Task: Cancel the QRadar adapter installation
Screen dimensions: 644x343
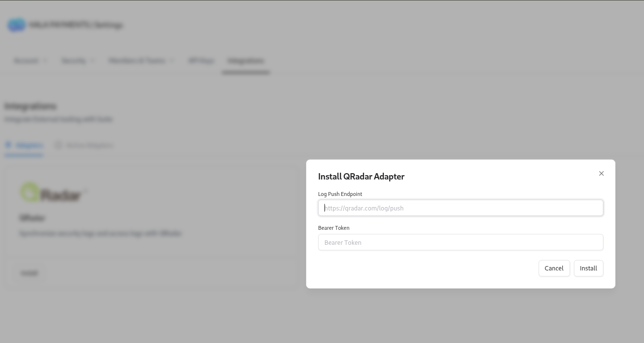Action: point(554,268)
